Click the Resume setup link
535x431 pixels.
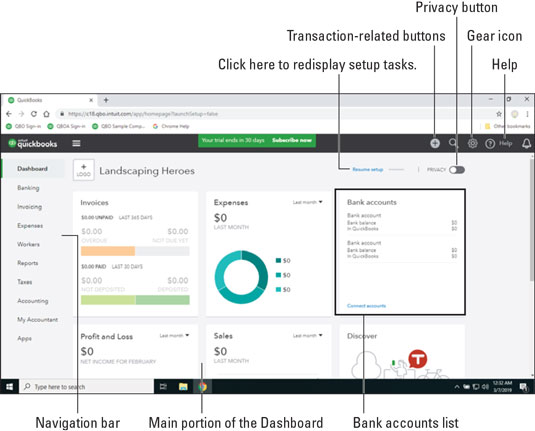367,169
